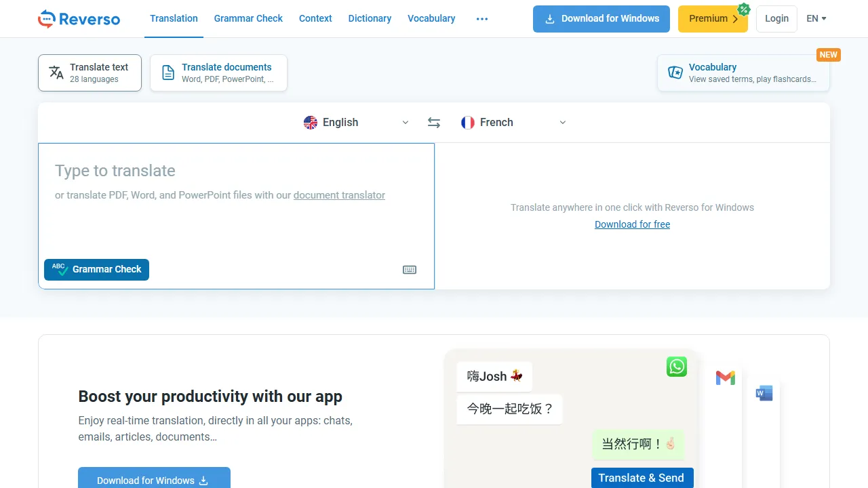Click the Download for free link
This screenshot has width=868, height=488.
(632, 224)
